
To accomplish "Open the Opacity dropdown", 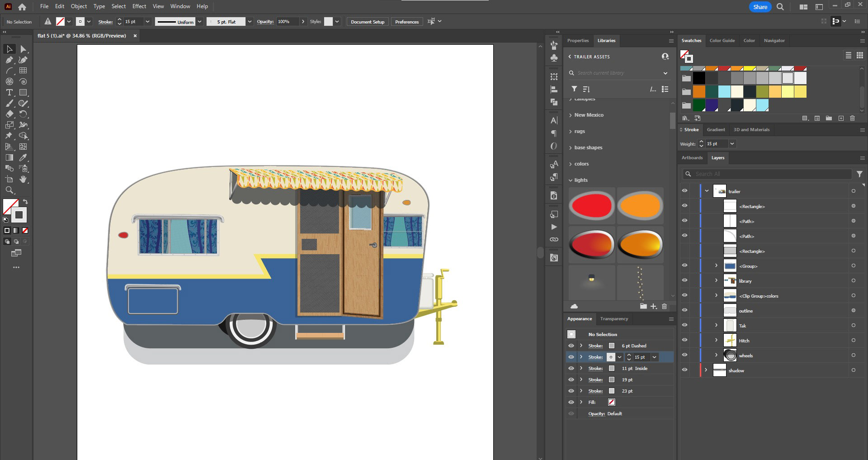I will click(x=303, y=22).
